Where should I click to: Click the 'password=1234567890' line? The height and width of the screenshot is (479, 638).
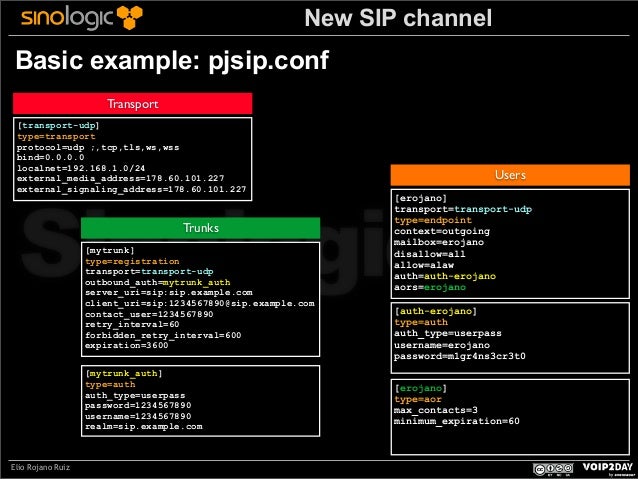138,405
